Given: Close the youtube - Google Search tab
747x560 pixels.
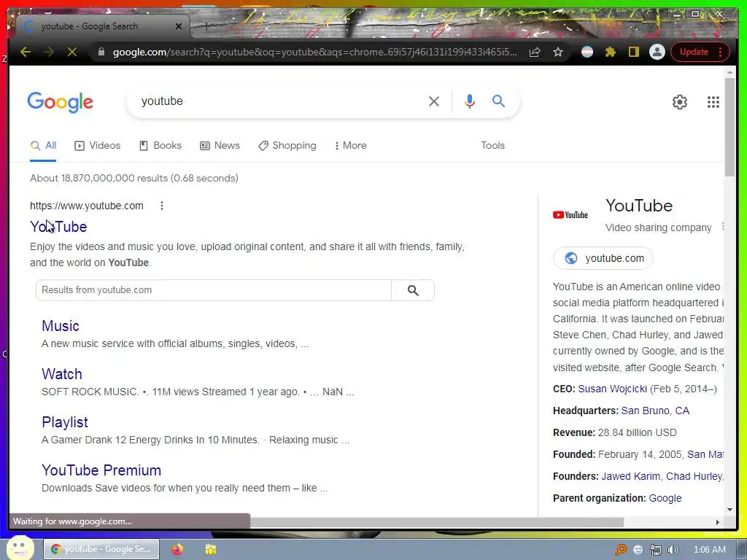Looking at the screenshot, I should coord(179,26).
